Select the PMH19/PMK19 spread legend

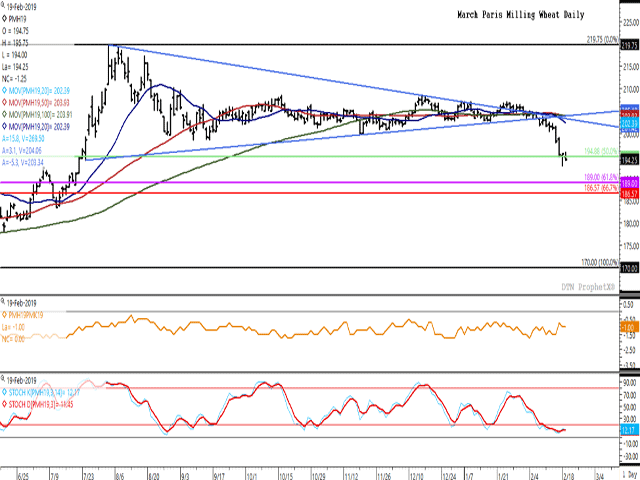click(x=25, y=315)
